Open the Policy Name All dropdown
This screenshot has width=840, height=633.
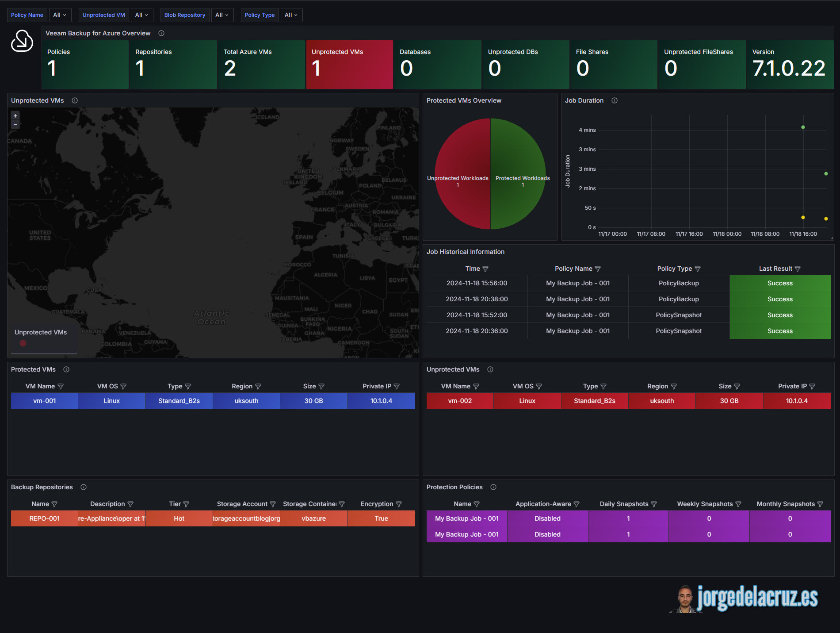coord(60,15)
